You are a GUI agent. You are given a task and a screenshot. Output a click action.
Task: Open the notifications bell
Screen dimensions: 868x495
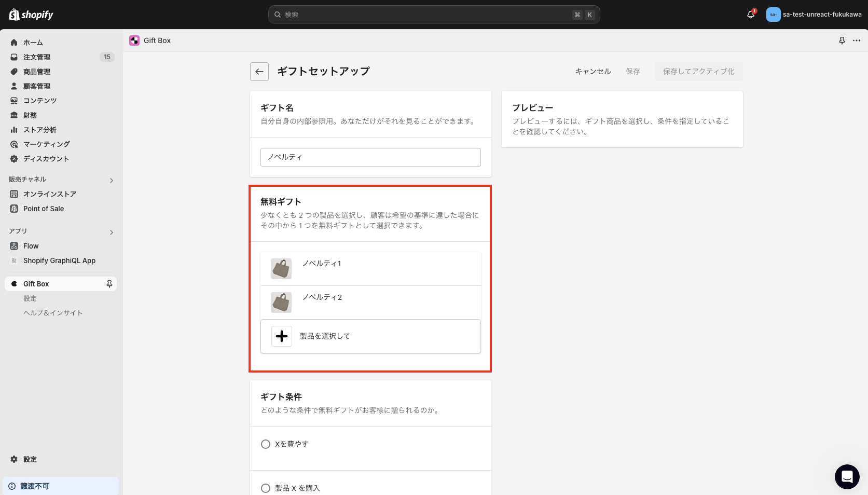coord(750,15)
